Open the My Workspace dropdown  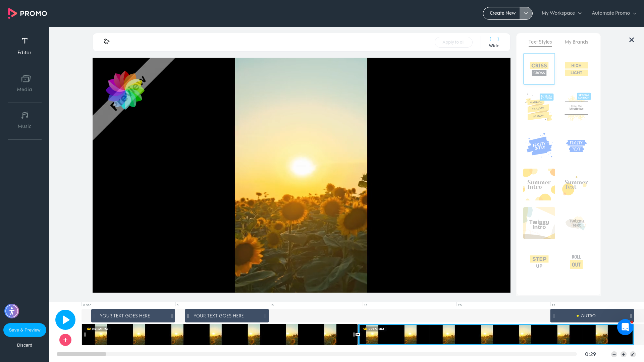pos(561,13)
